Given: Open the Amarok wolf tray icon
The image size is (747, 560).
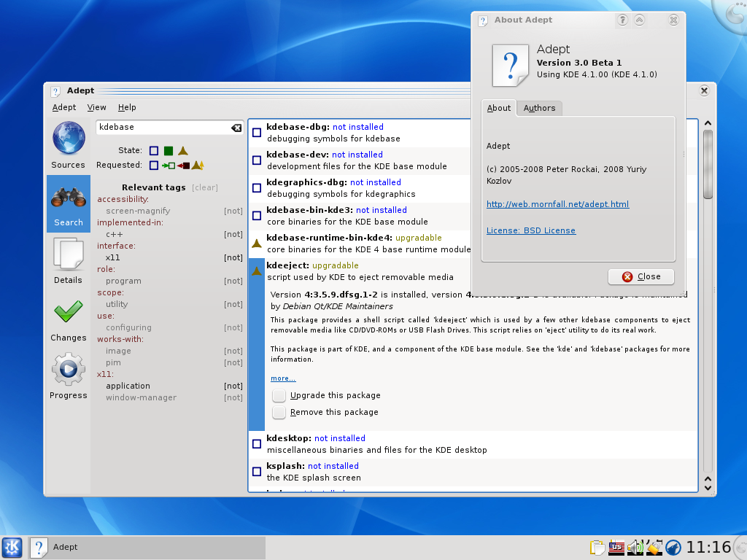Looking at the screenshot, I should [x=673, y=548].
